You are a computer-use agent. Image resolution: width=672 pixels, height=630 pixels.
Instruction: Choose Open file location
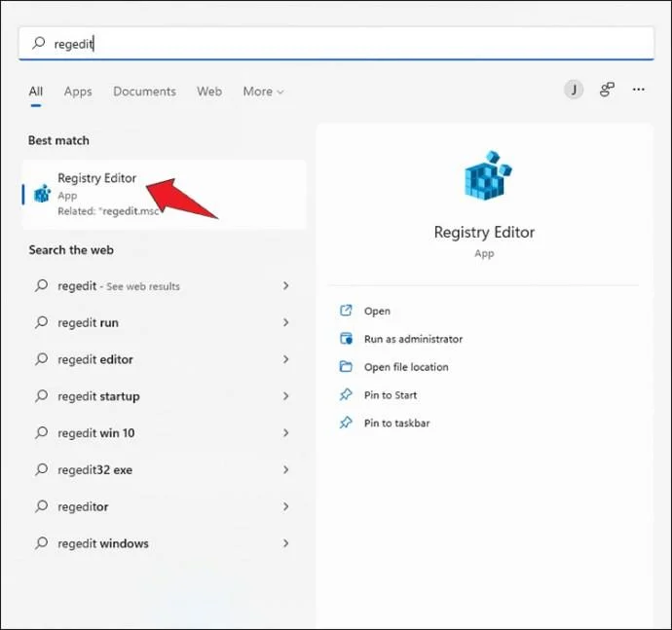coord(406,367)
